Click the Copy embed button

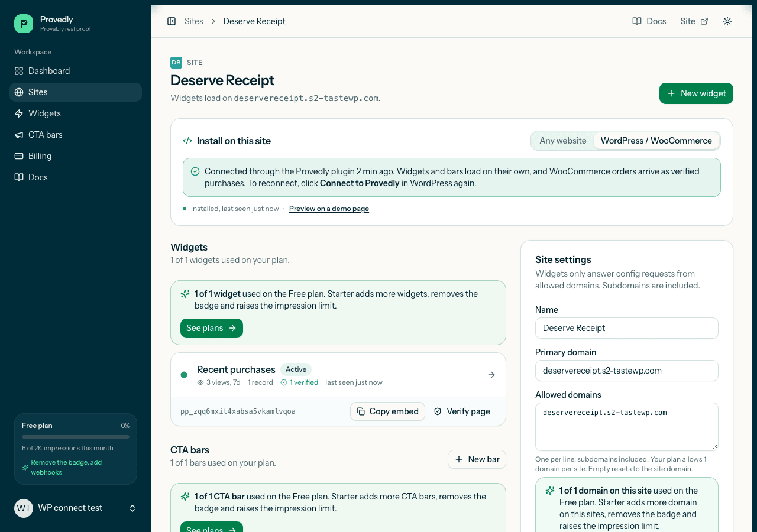[x=387, y=411]
